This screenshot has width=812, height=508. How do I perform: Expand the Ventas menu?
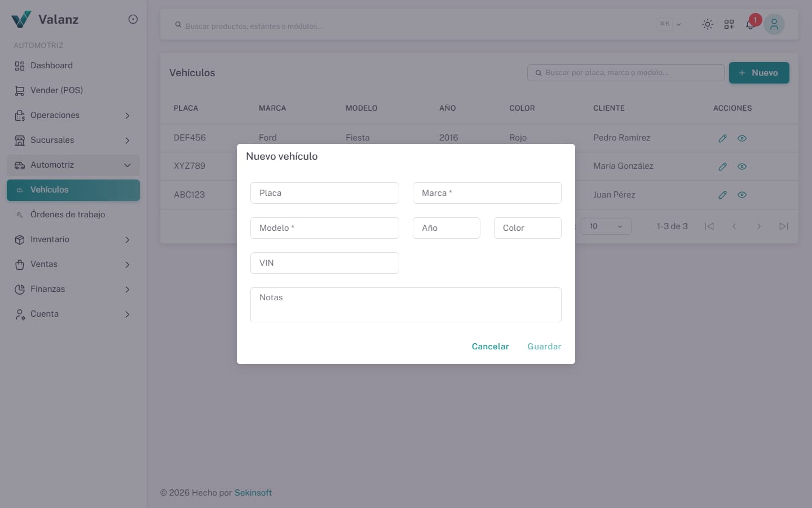click(73, 264)
